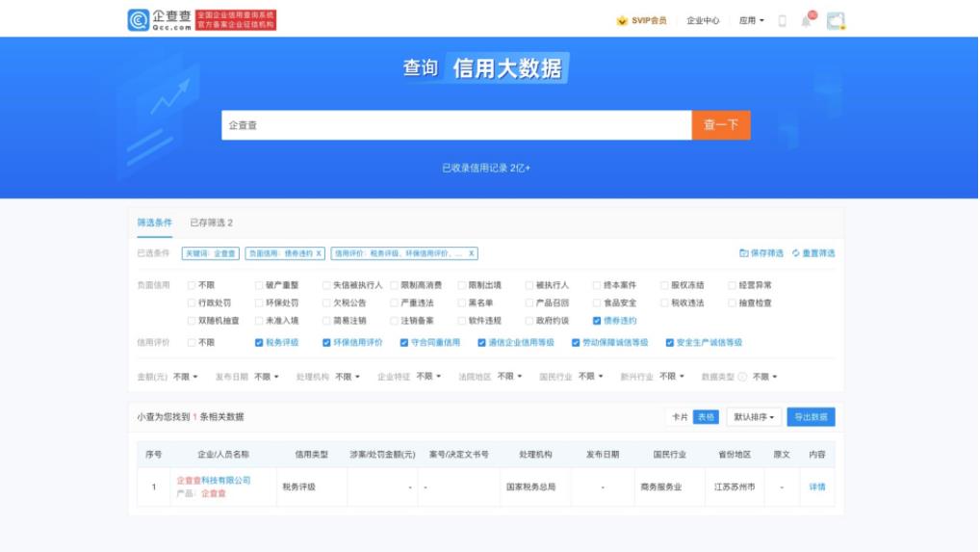Check the 股权冻结 checkbox
Viewport: 980px width, 552px height.
tap(663, 285)
